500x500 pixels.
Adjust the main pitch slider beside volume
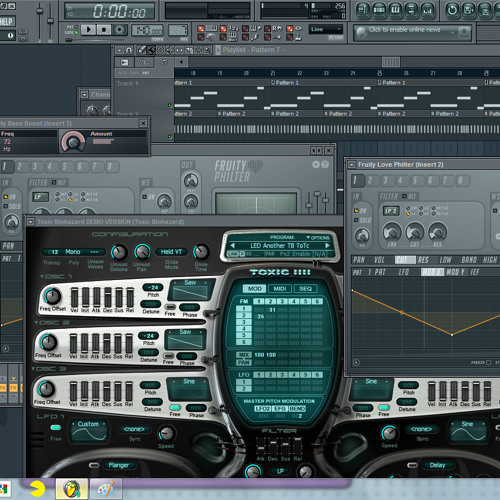click(x=50, y=20)
